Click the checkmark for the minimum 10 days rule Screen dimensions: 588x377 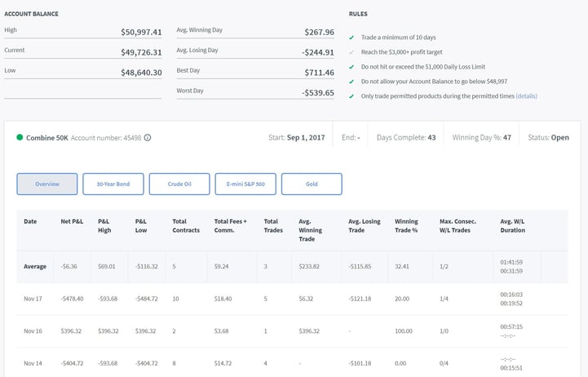tap(351, 38)
